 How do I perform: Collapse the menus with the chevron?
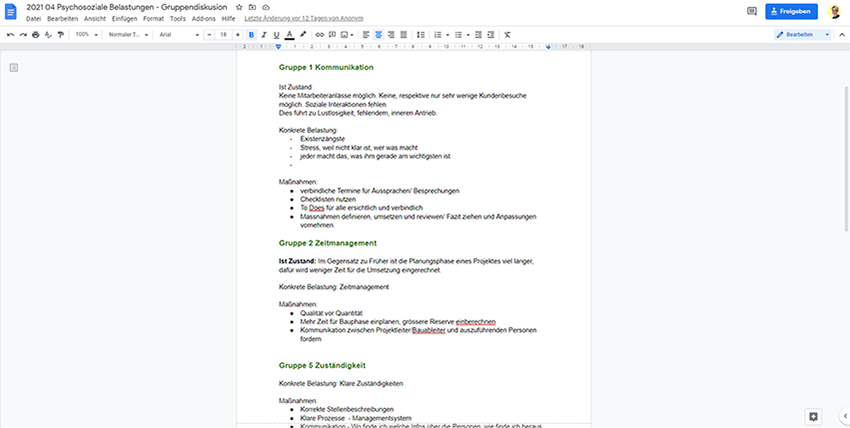842,35
